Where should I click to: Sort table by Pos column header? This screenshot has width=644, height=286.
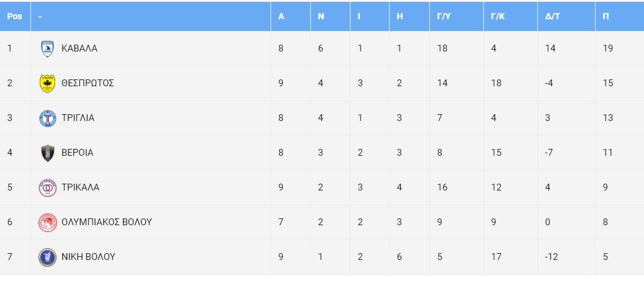[15, 16]
